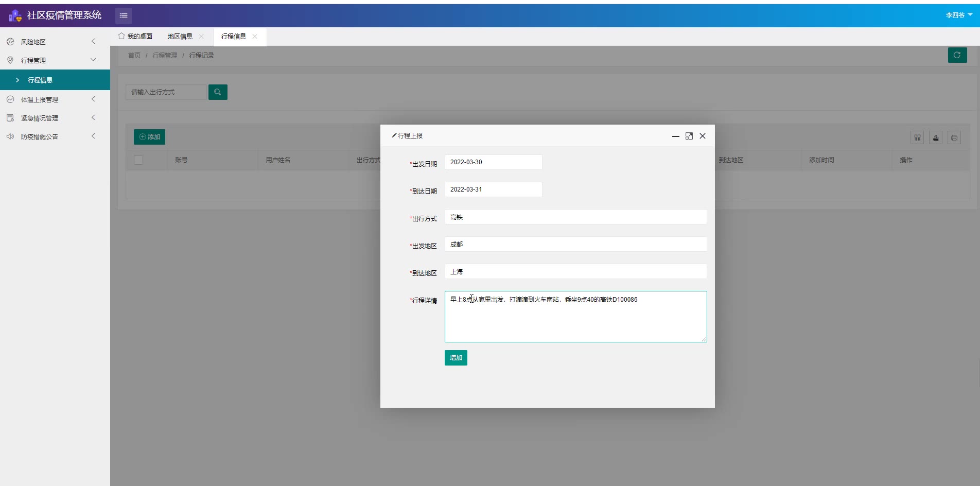
Task: Click the 到达日期 date field
Action: point(494,189)
